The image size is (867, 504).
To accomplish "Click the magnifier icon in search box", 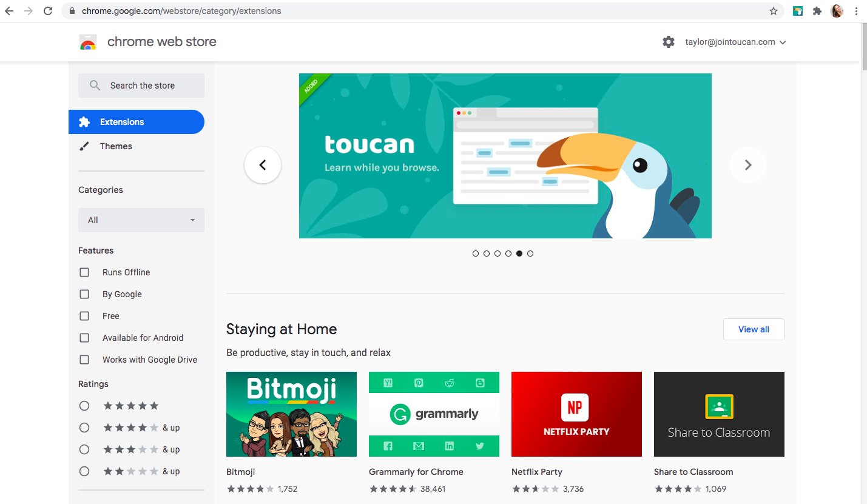I will [x=95, y=86].
